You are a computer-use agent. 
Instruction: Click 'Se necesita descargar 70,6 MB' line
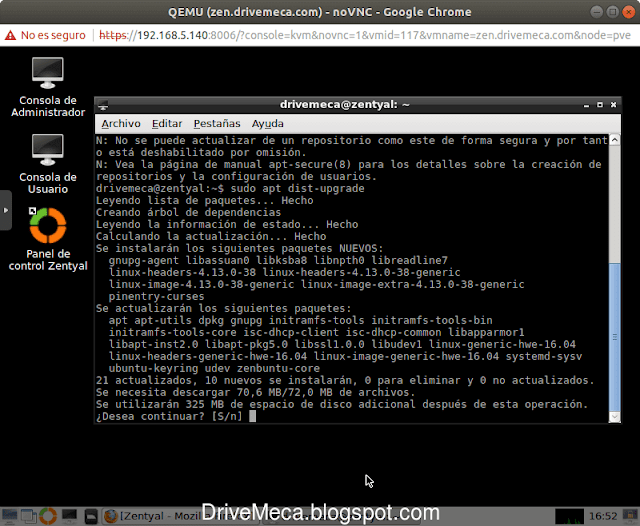[256, 392]
